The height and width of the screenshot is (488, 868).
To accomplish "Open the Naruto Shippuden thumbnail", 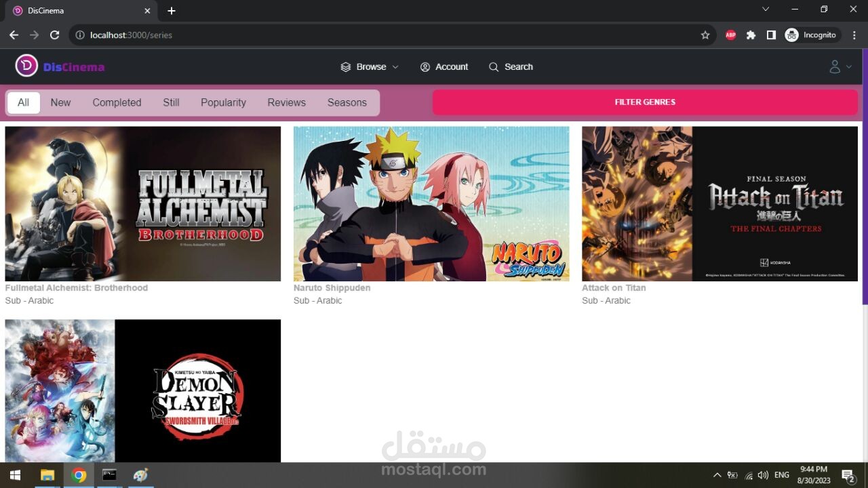I will tap(431, 203).
